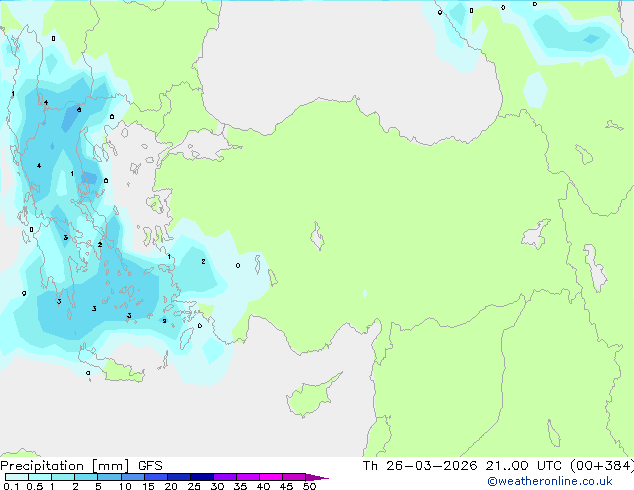The image size is (634, 490).
Task: Click the 2–5 mm legend swatch
Action: pyautogui.click(x=86, y=477)
